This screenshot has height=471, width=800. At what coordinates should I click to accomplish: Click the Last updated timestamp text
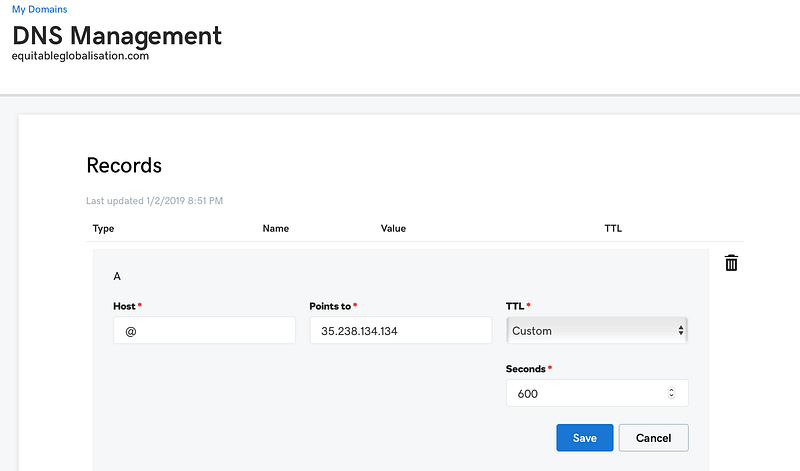[x=155, y=201]
